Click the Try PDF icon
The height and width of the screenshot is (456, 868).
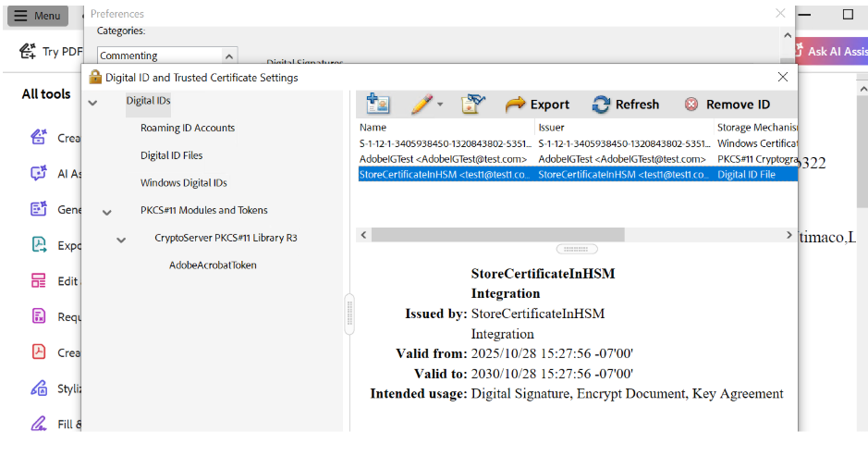28,52
